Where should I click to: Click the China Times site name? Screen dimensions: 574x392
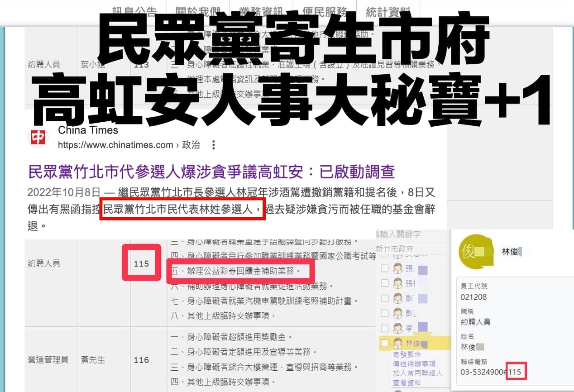(x=88, y=130)
